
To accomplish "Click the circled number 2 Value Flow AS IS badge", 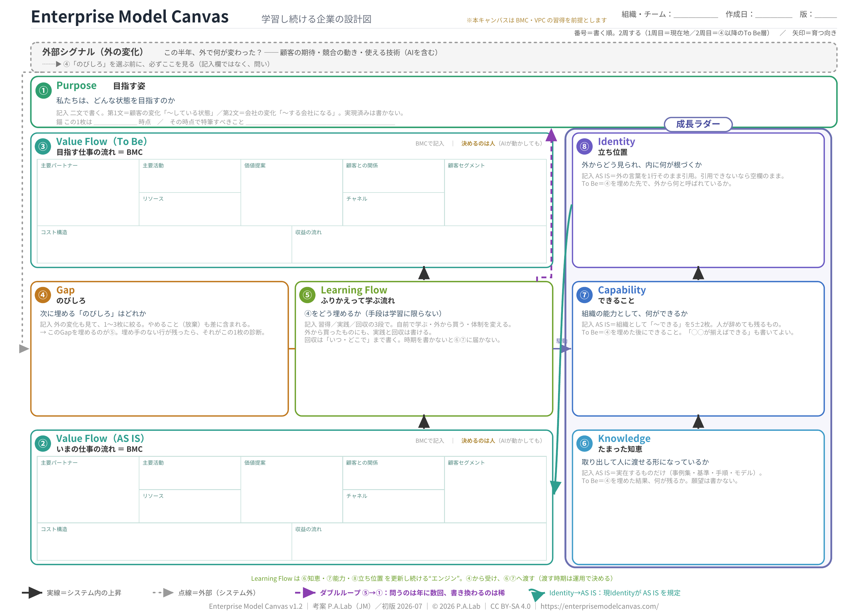I will coord(43,443).
